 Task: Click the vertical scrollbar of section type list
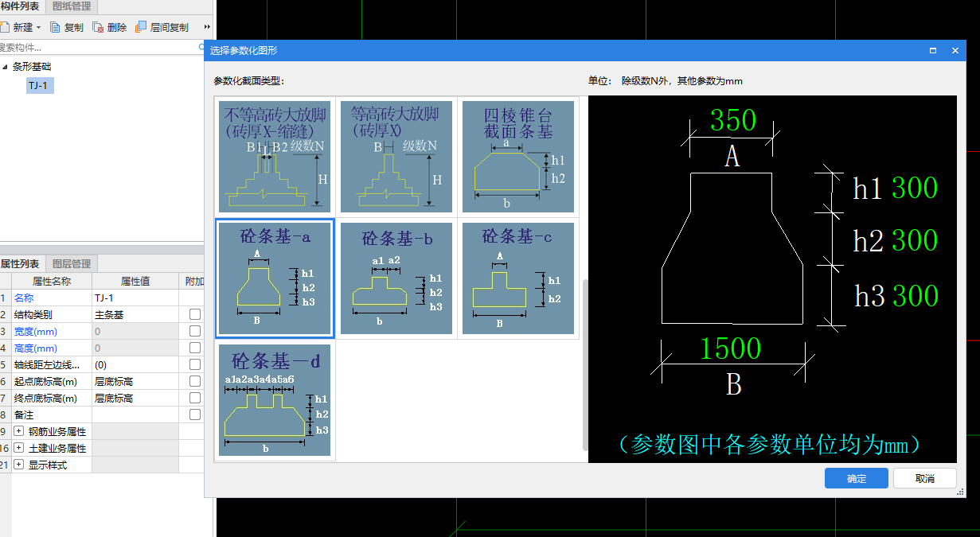coord(586,364)
